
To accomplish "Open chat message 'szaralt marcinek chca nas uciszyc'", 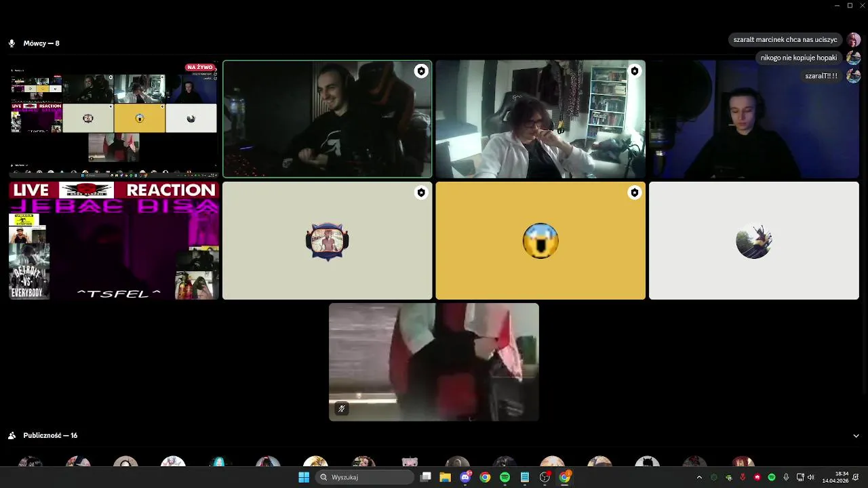I will 785,40.
